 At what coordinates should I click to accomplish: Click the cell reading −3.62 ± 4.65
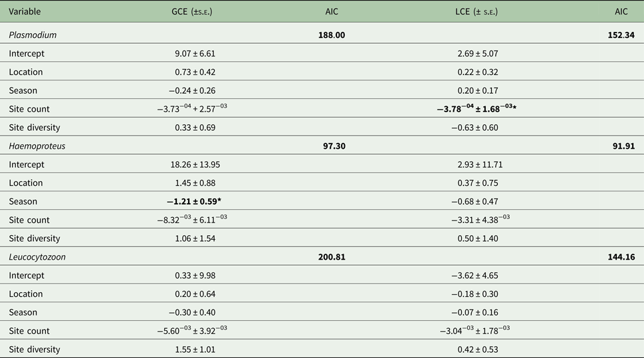(x=475, y=275)
